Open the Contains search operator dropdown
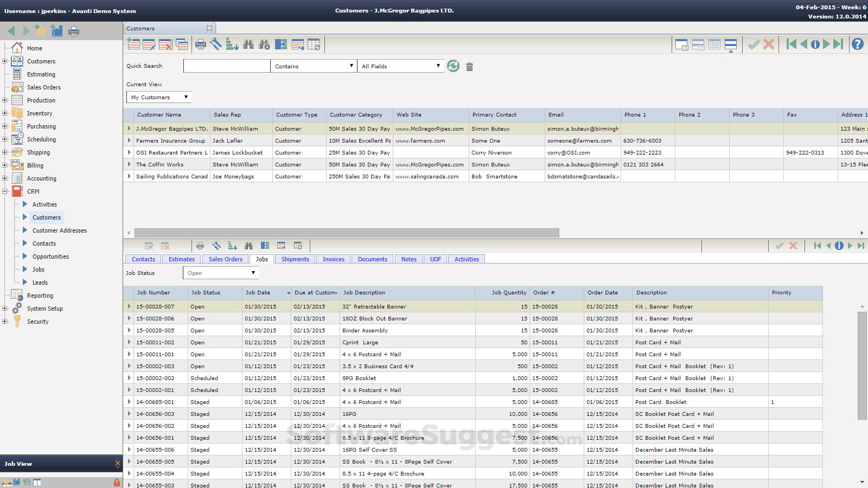 [x=314, y=66]
